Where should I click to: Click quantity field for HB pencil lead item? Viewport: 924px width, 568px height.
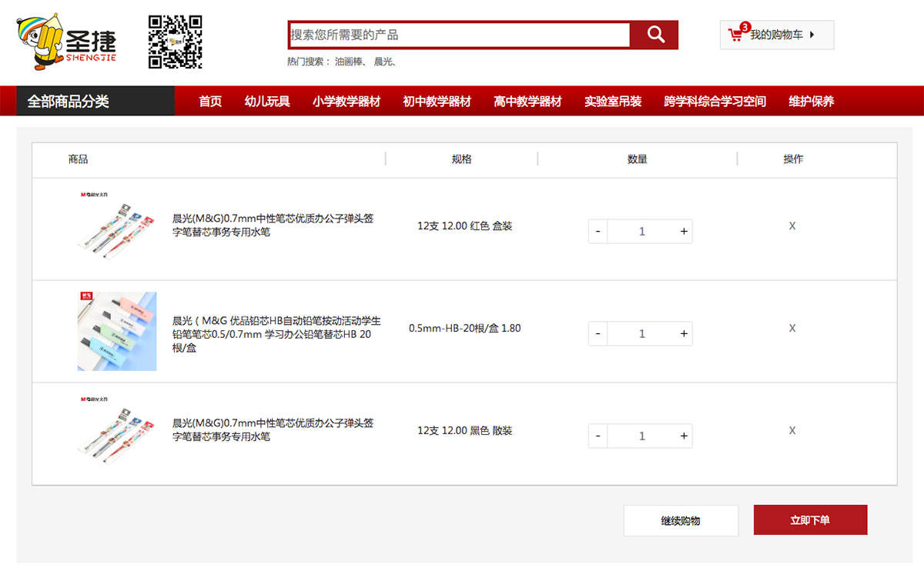coord(641,334)
